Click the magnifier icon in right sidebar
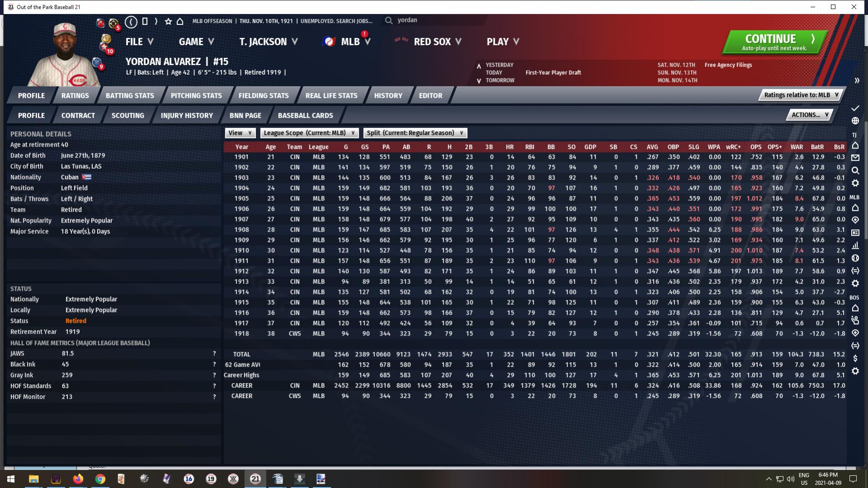The height and width of the screenshot is (488, 868). (x=855, y=171)
